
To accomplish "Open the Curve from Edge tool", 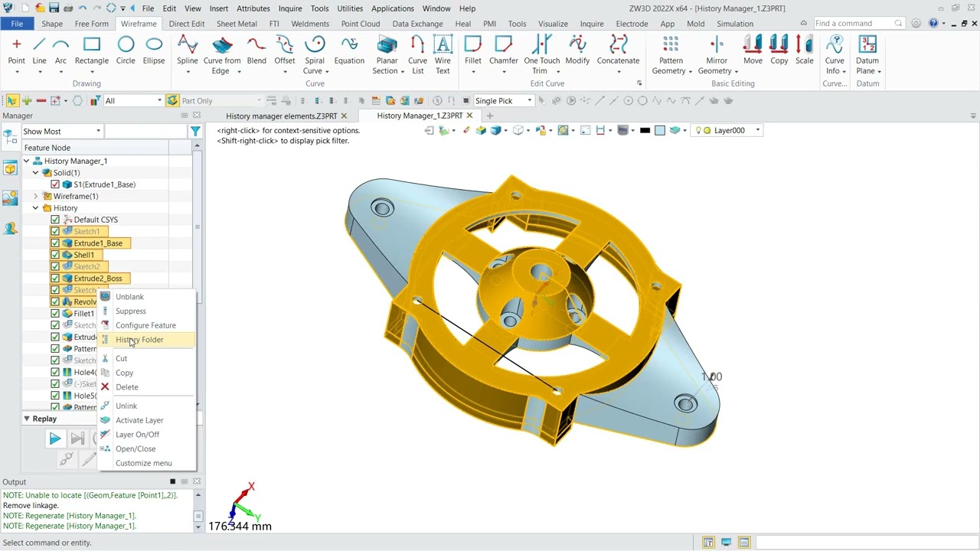I will coord(222,55).
